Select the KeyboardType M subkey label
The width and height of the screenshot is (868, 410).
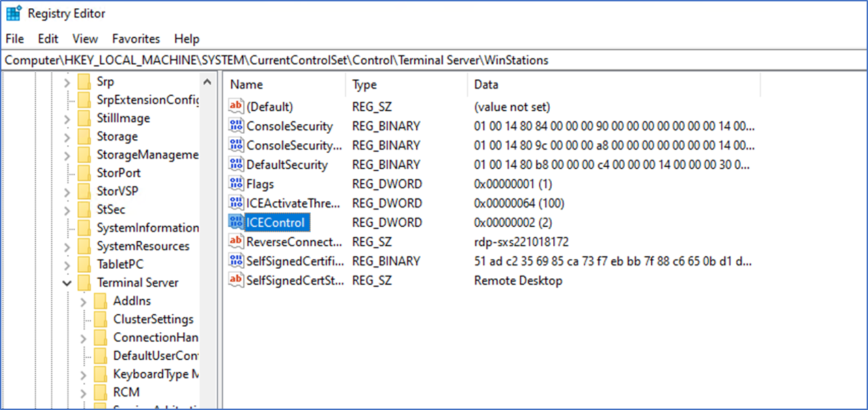point(156,374)
